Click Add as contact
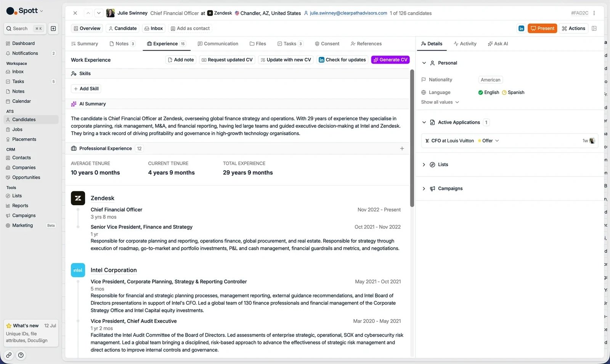 click(x=190, y=29)
